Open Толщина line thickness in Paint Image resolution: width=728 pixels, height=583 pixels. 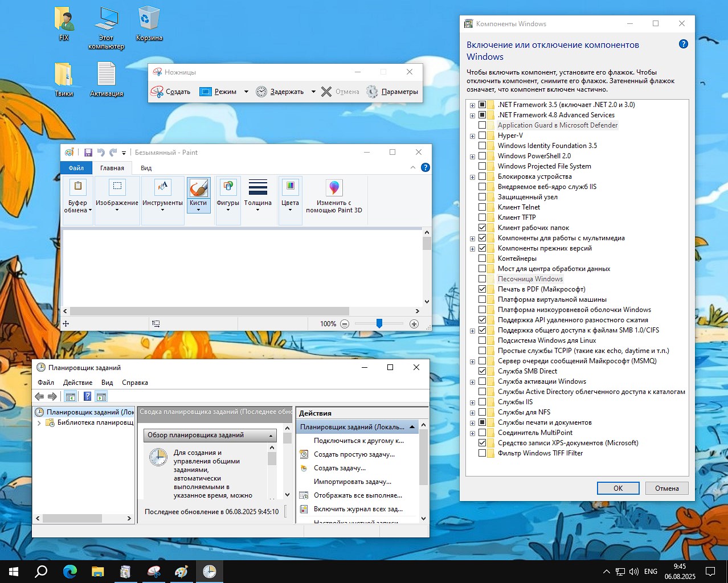click(x=257, y=195)
